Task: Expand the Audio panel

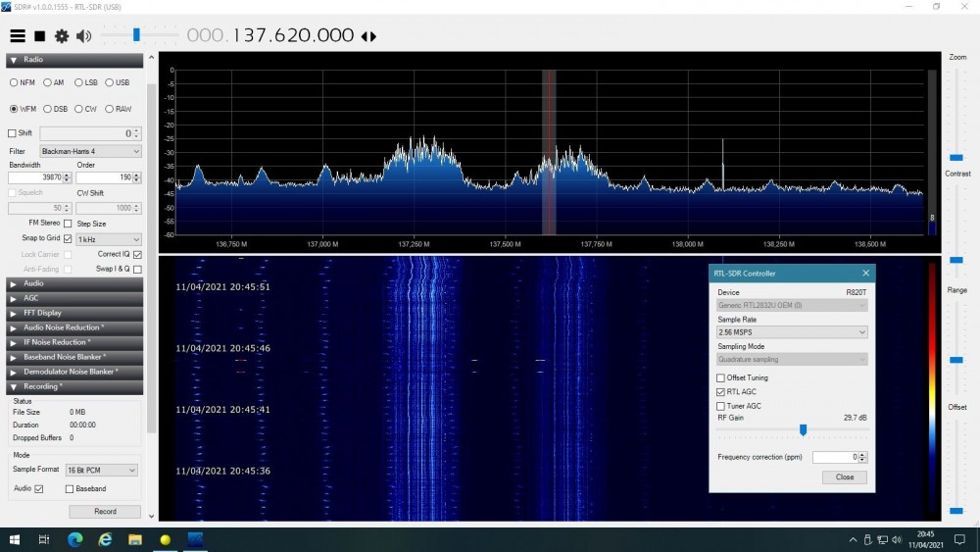Action: (x=74, y=283)
